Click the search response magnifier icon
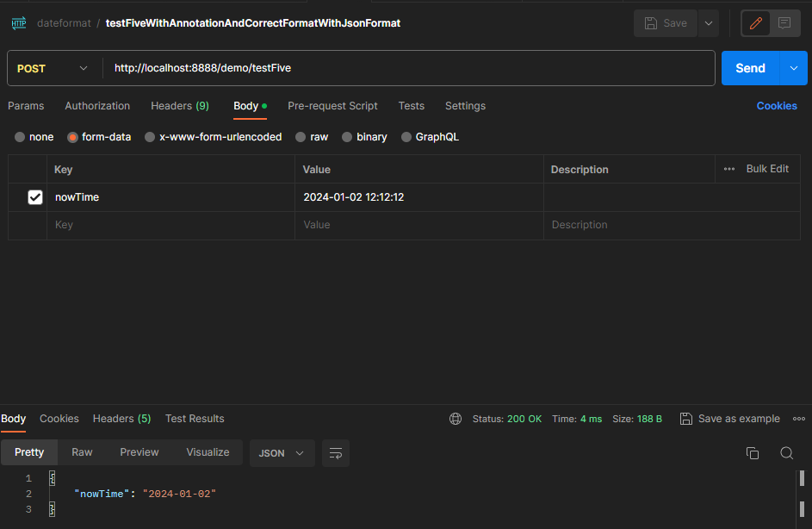Viewport: 812px width, 529px height. click(786, 453)
